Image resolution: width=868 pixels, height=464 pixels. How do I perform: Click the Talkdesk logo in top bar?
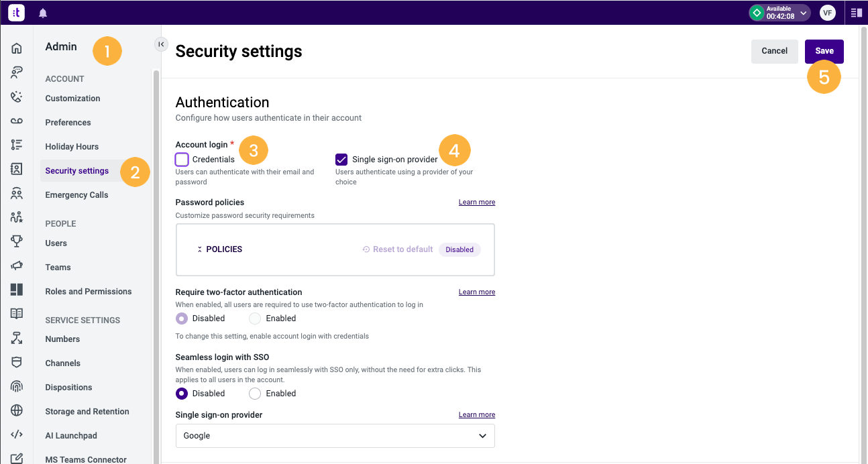pyautogui.click(x=17, y=13)
